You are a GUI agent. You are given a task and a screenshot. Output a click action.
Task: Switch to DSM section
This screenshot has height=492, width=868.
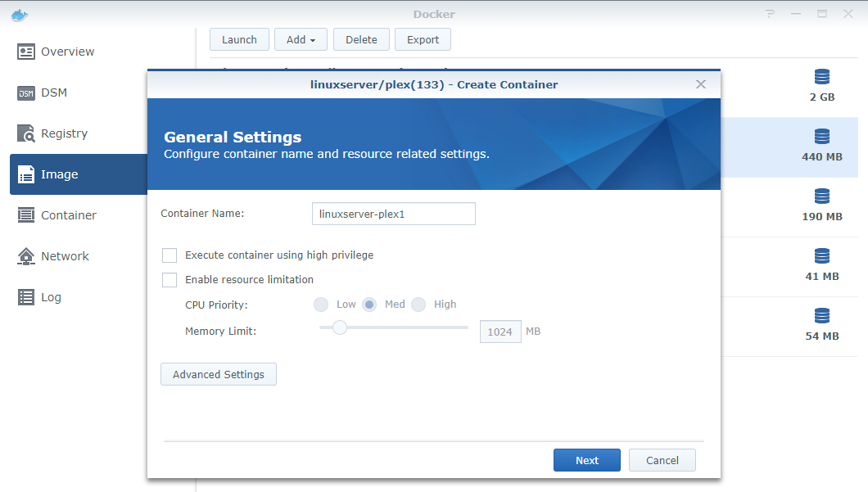pos(54,93)
